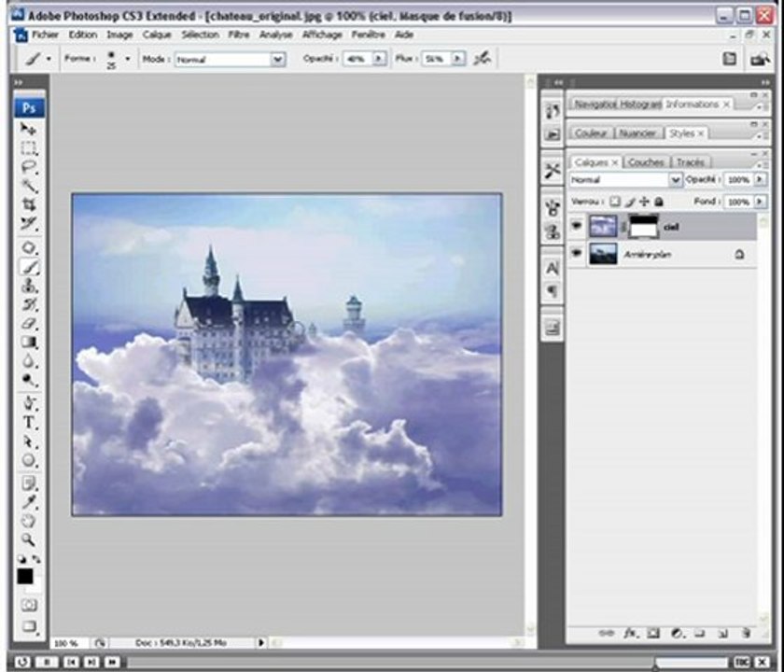
Task: Toggle lock transparent pixels
Action: point(615,202)
